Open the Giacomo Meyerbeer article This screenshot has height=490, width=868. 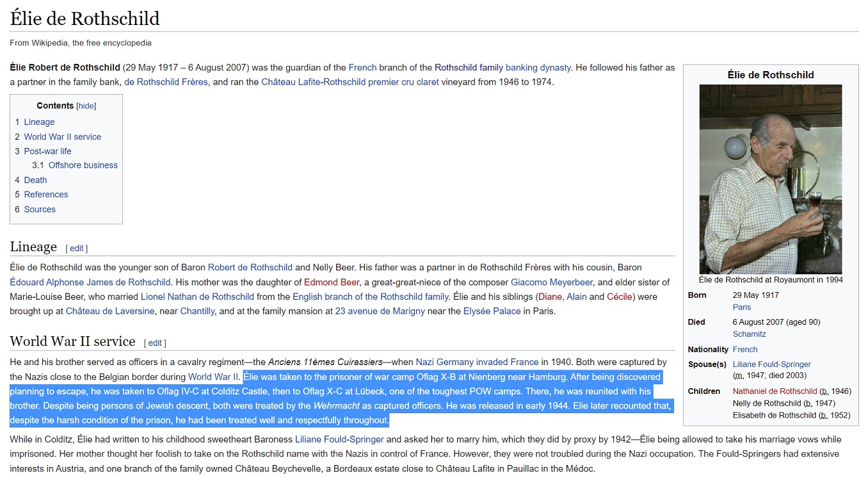pyautogui.click(x=552, y=282)
